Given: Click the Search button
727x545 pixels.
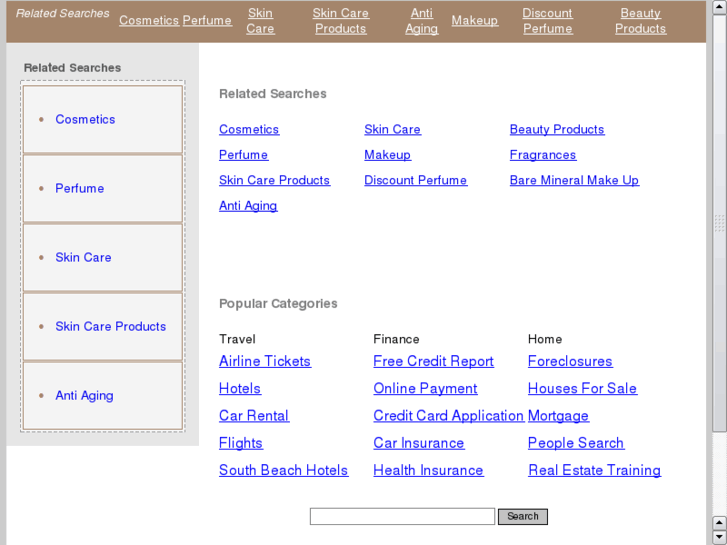Looking at the screenshot, I should [523, 517].
